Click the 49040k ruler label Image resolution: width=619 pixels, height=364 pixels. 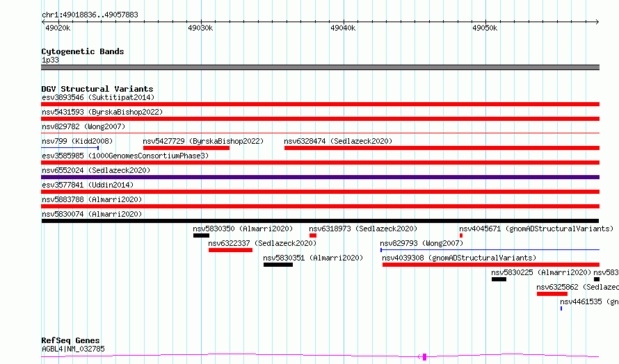pyautogui.click(x=343, y=28)
